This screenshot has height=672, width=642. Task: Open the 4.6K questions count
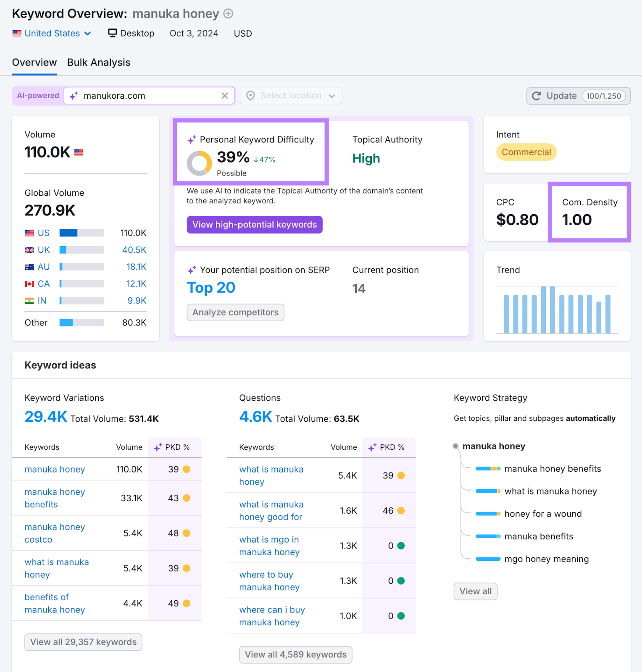coord(255,417)
